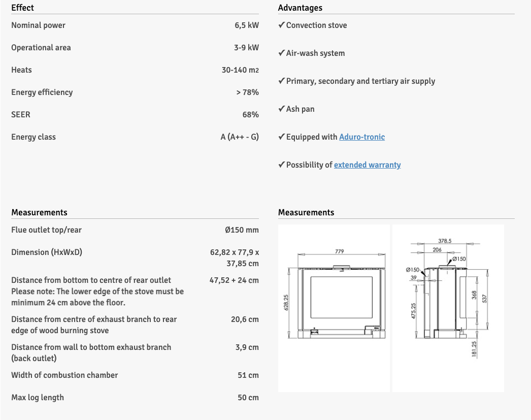Viewport: 531px width, 420px height.
Task: Click the Advantages section heading
Action: click(x=300, y=8)
